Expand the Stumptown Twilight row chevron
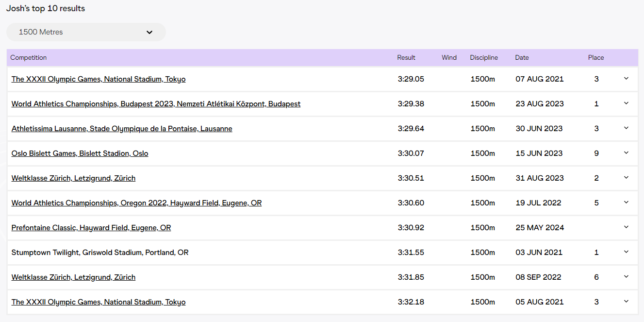 tap(626, 252)
